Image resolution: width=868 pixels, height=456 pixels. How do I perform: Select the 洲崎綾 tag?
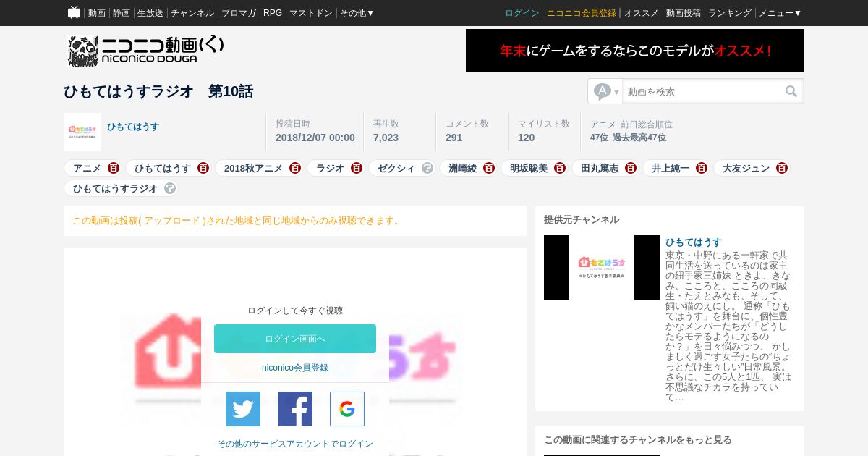pos(462,168)
